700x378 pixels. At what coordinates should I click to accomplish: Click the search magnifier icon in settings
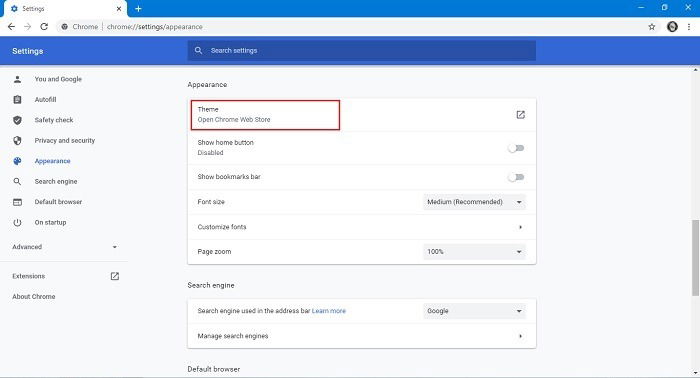coord(199,50)
